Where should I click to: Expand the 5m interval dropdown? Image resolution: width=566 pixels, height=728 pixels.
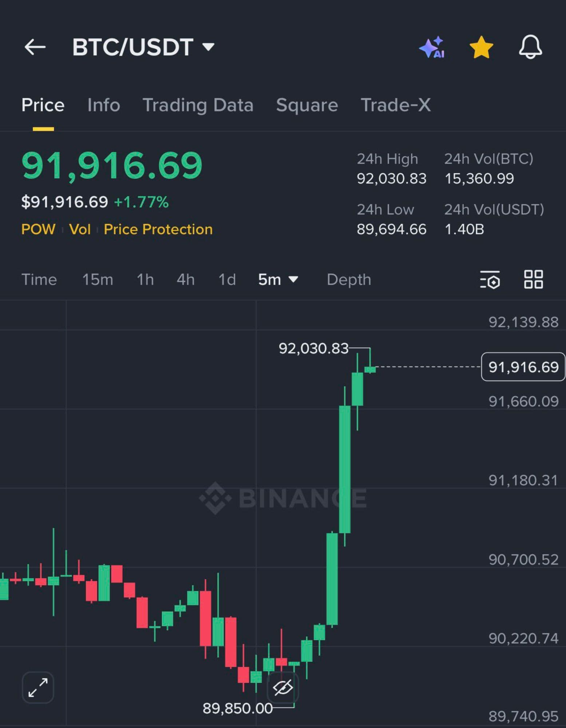point(278,280)
